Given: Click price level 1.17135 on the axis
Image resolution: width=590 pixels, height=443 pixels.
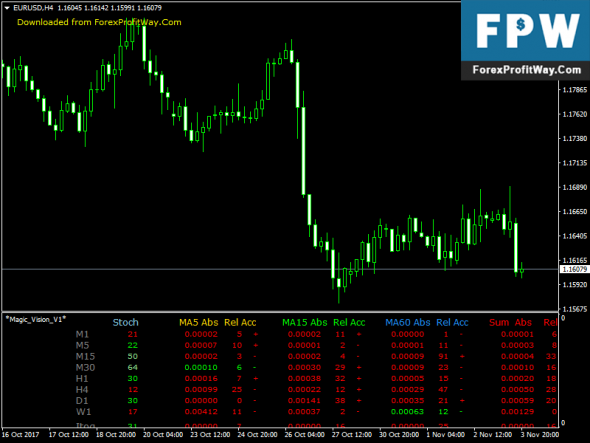Looking at the screenshot, I should (x=575, y=163).
